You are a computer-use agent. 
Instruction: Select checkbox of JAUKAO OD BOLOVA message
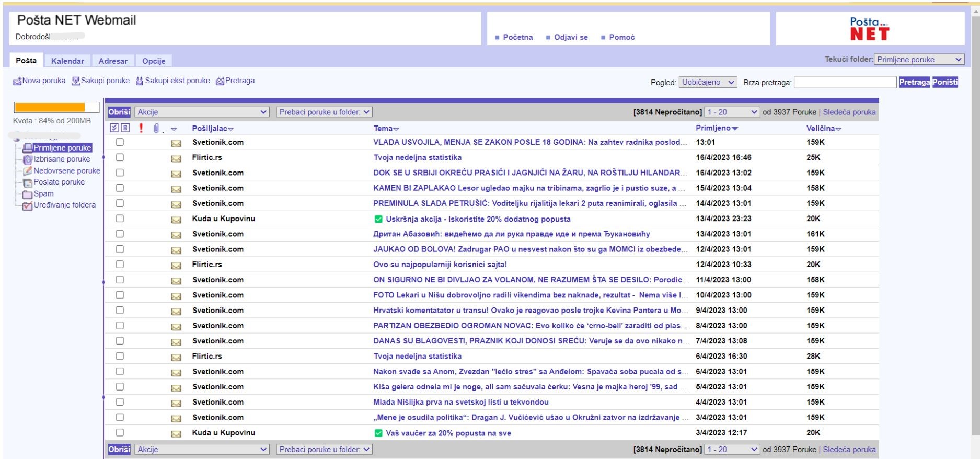120,249
